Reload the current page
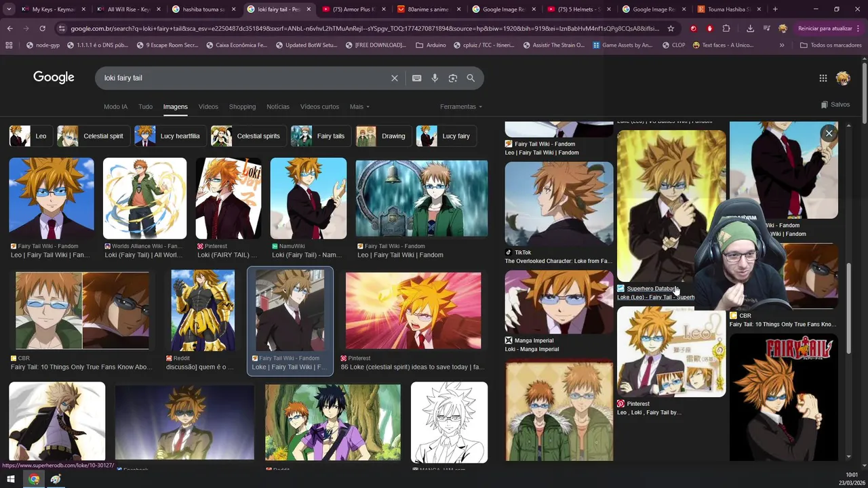868x488 pixels. coord(42,28)
